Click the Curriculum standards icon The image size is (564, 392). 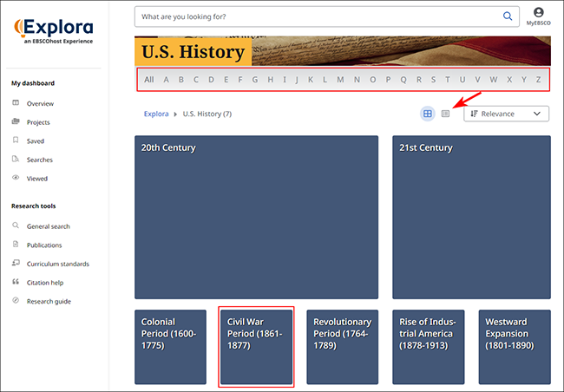pos(16,263)
